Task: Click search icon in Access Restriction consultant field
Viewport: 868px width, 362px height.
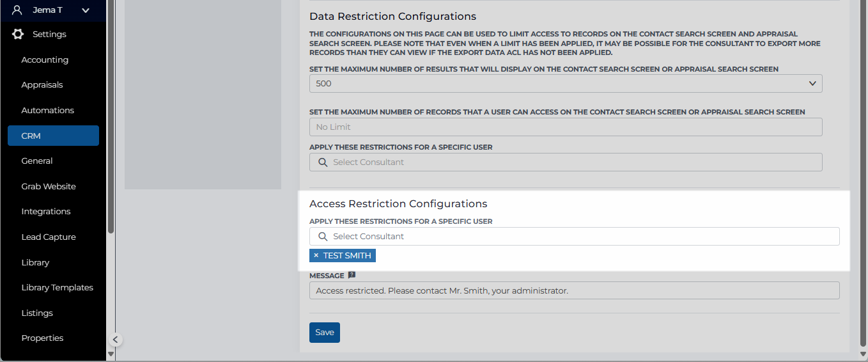Action: pos(323,236)
